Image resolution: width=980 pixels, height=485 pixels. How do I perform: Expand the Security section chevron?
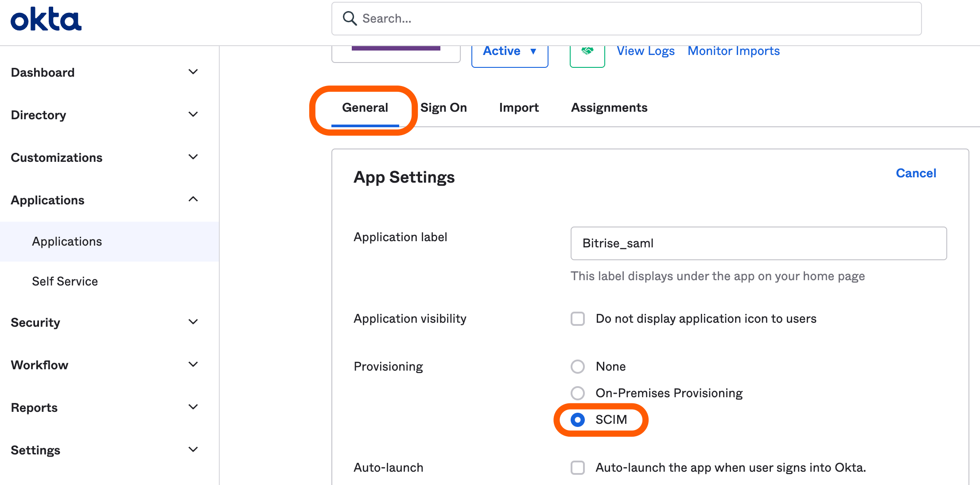pos(193,322)
